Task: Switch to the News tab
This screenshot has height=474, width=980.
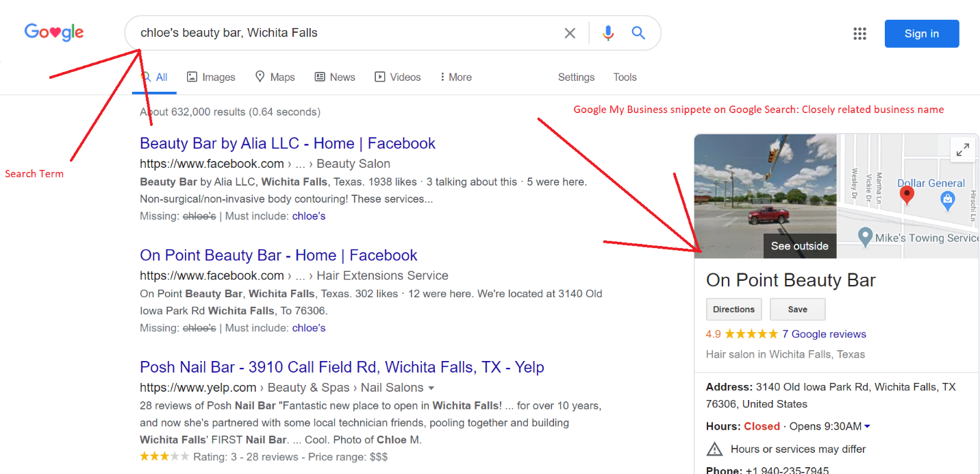Action: point(335,77)
